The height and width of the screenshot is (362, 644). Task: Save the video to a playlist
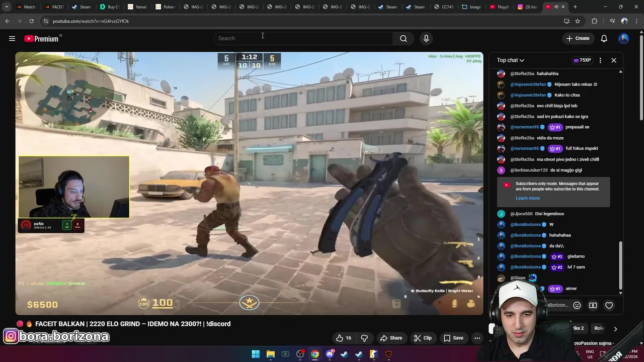tap(453, 338)
